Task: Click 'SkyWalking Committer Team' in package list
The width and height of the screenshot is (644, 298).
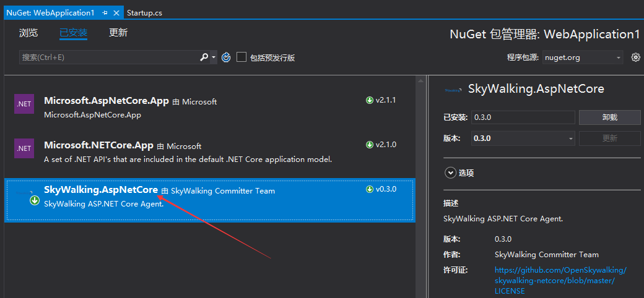Action: pyautogui.click(x=222, y=191)
